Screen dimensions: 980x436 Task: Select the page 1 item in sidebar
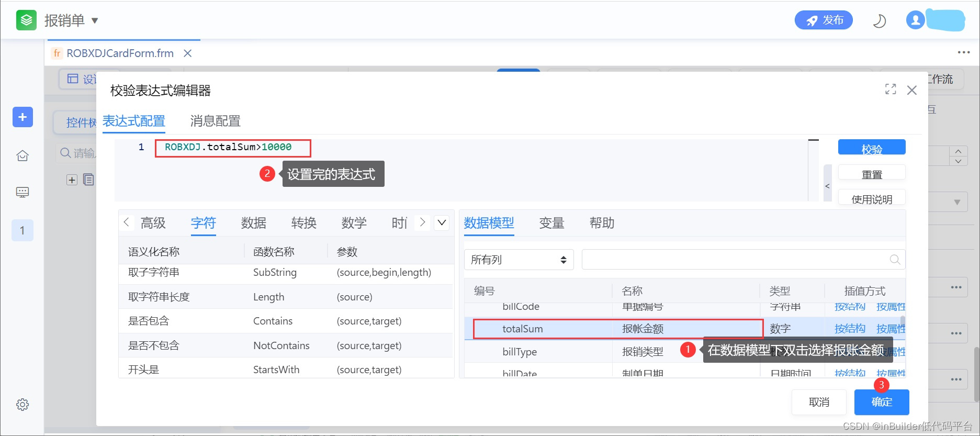pyautogui.click(x=22, y=230)
